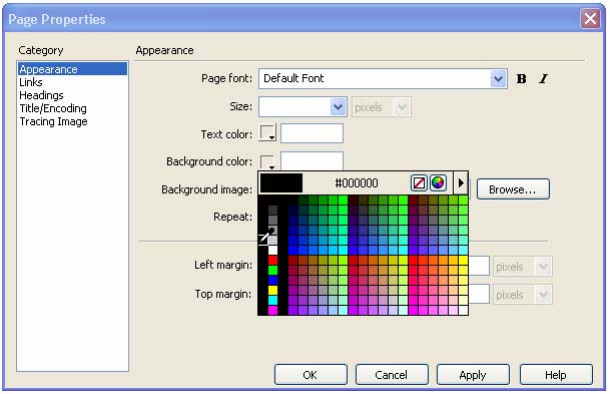This screenshot has height=394, width=610.
Task: Pick the green swatch in the basic colors column
Action: coord(273,270)
